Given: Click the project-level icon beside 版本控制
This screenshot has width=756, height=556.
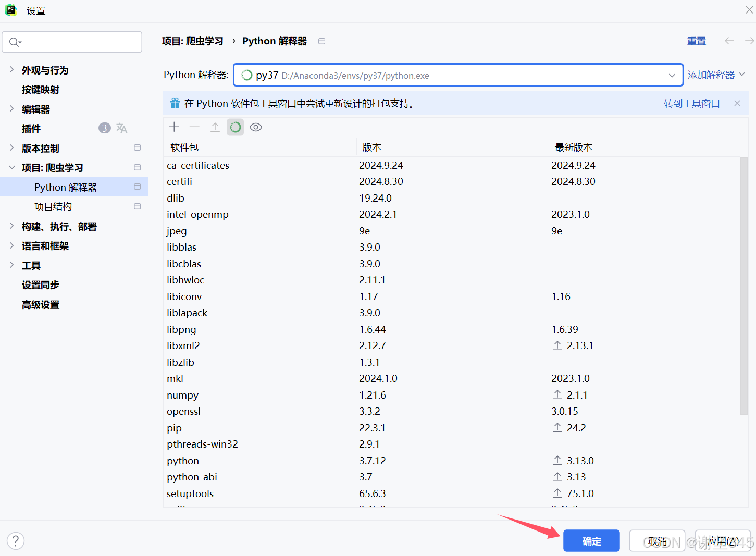Looking at the screenshot, I should (138, 147).
